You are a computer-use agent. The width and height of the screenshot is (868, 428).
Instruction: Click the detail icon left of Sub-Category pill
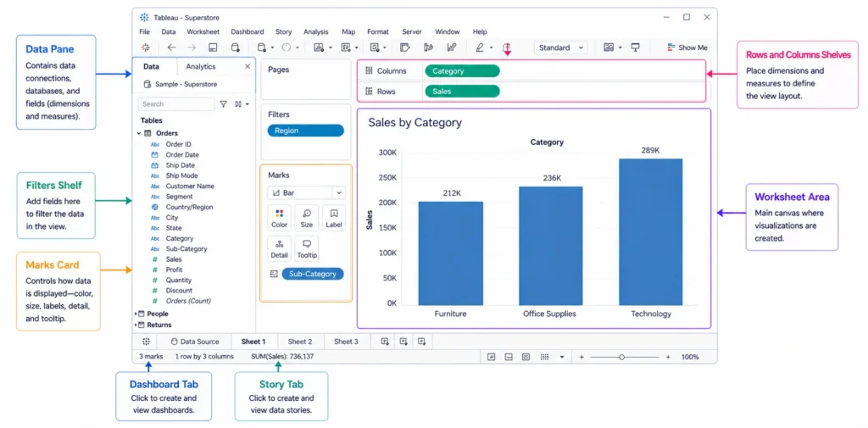point(273,274)
